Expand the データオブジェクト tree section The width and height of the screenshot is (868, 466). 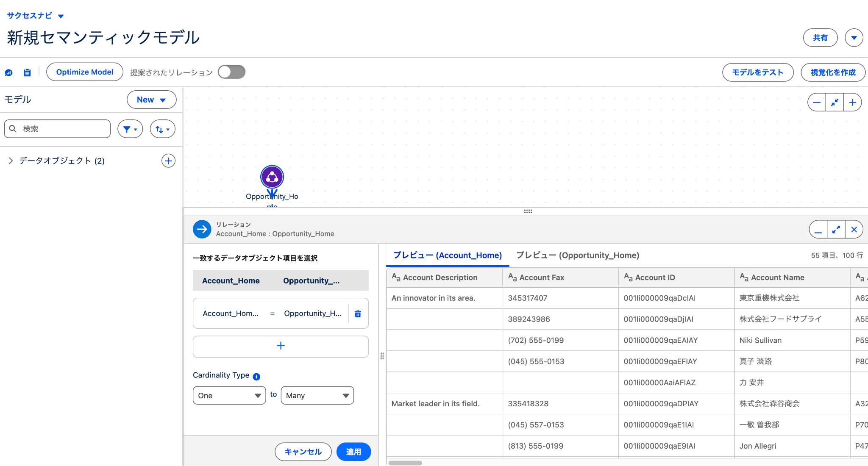tap(11, 161)
